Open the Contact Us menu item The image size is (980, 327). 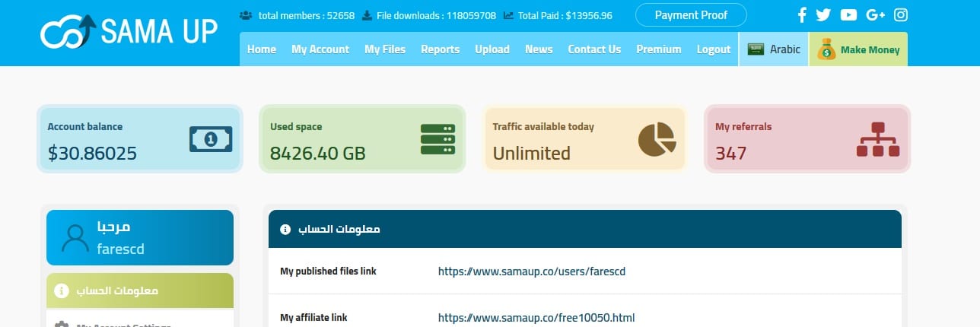[x=594, y=49]
